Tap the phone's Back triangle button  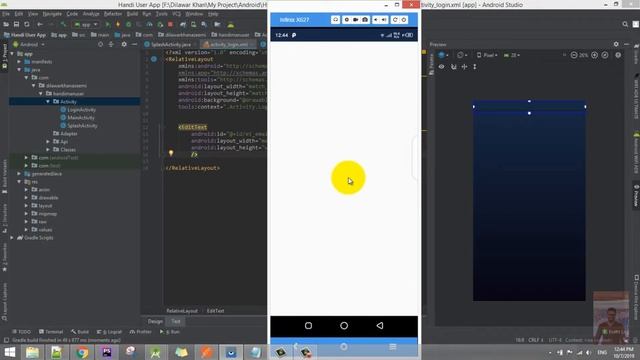coord(380,326)
